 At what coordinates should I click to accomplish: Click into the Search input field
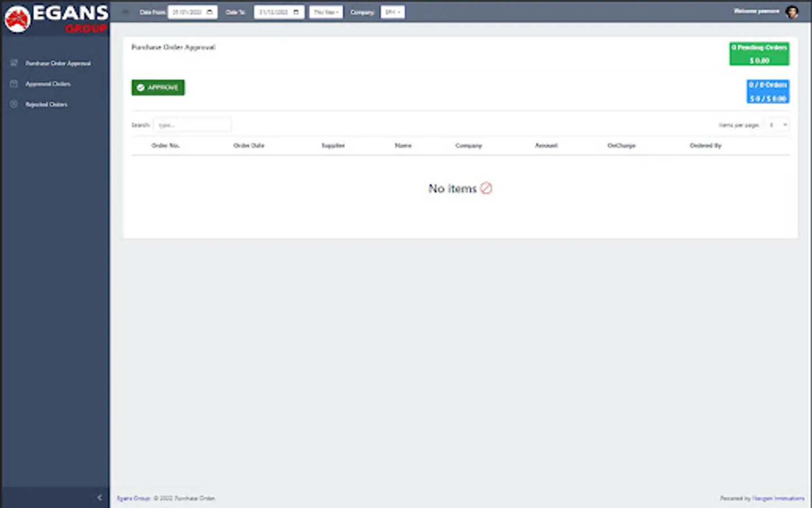click(x=192, y=125)
